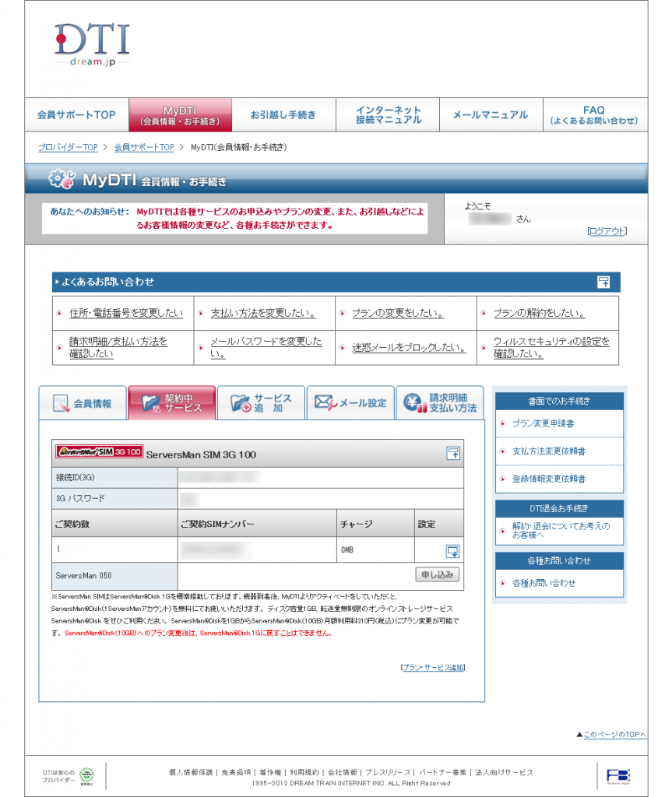
Task: Collapse the よくあるお問い合わせ section icon
Action: pos(603,282)
